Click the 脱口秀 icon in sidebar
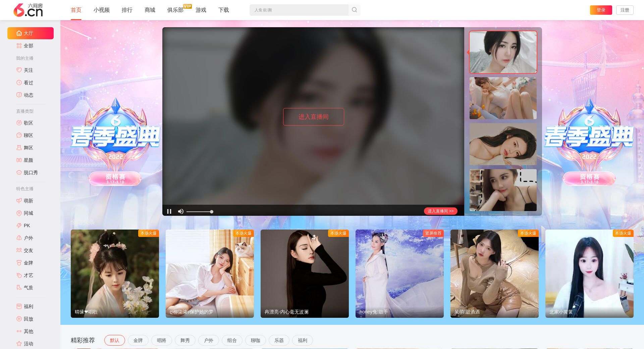This screenshot has width=644, height=349. point(19,172)
